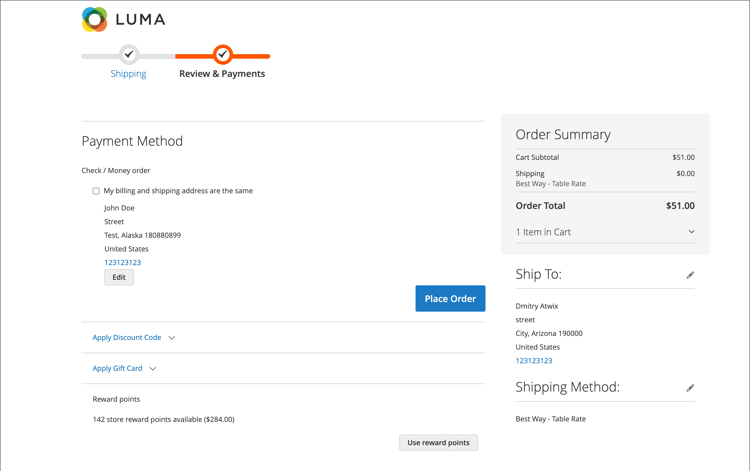Click the Check / Money order payment label

click(116, 171)
